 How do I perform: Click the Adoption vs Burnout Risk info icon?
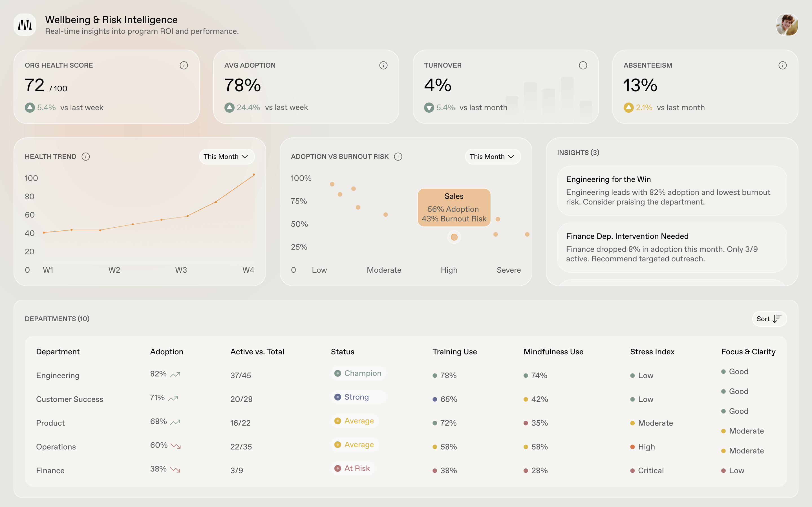pyautogui.click(x=398, y=156)
